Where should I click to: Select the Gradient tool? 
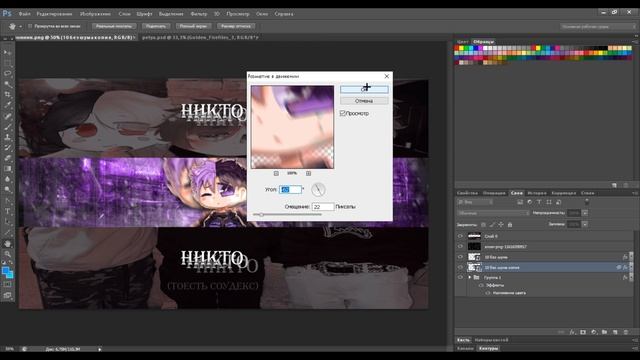coord(7,169)
